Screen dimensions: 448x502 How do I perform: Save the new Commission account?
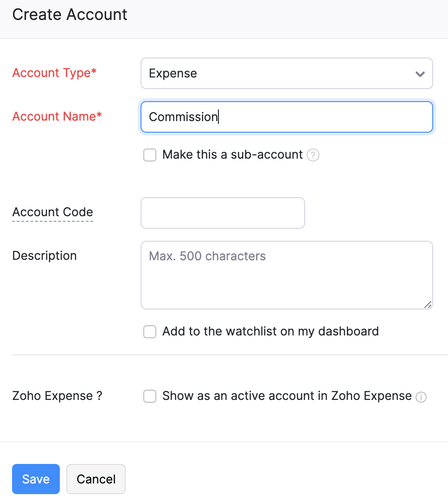pos(36,479)
